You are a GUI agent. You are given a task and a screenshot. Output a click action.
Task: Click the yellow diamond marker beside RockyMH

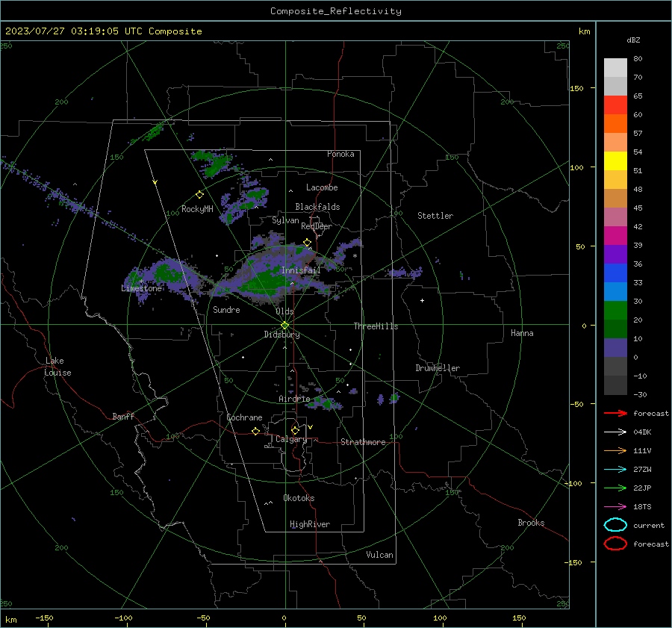point(199,195)
